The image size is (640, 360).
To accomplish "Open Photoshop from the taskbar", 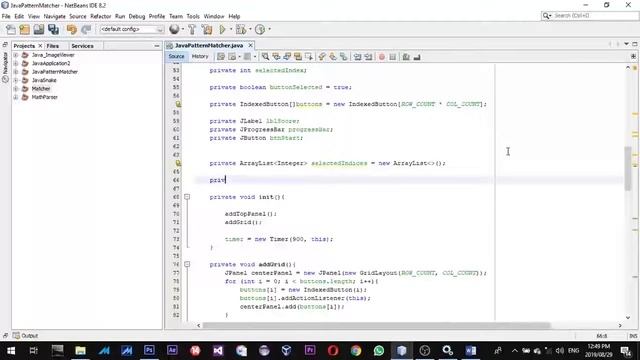I will coord(149,351).
